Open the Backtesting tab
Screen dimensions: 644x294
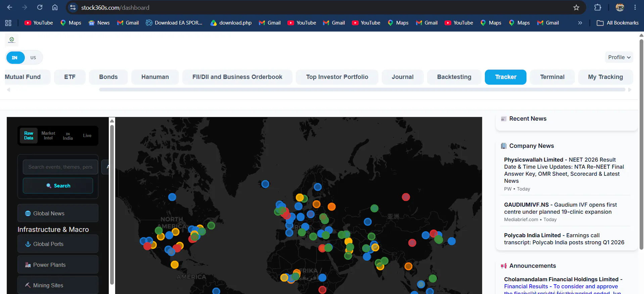pos(454,77)
